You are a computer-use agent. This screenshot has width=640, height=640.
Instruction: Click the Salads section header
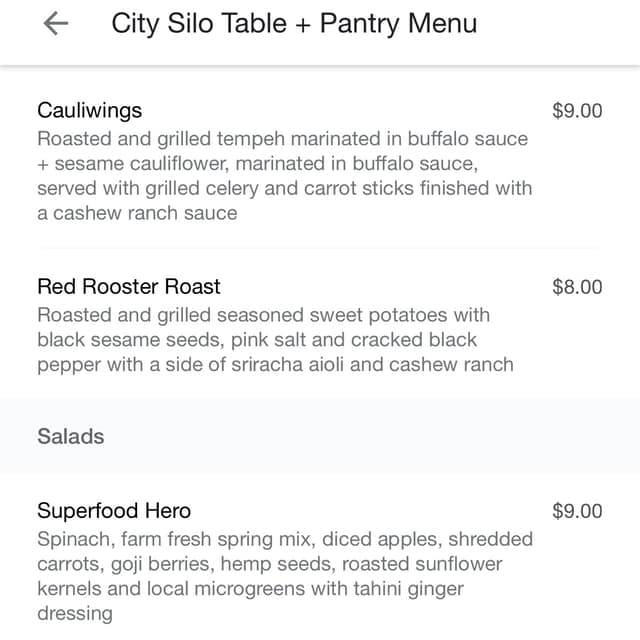71,436
